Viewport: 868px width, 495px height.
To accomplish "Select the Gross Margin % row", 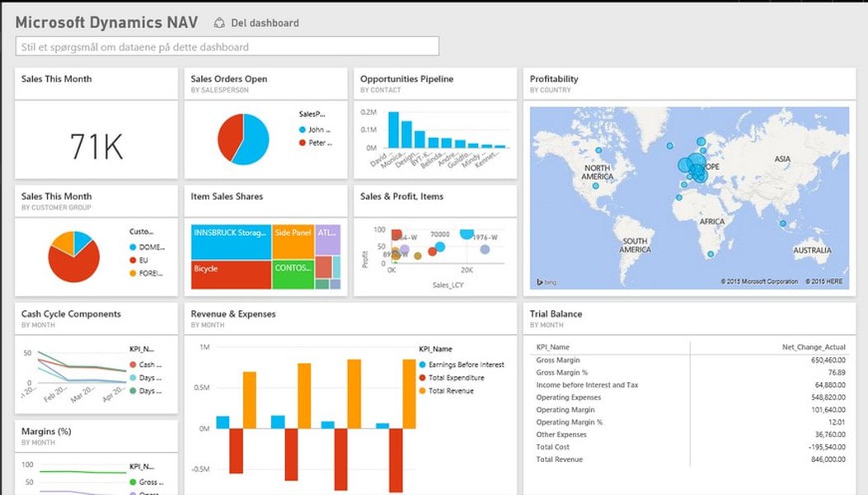I will pos(690,373).
